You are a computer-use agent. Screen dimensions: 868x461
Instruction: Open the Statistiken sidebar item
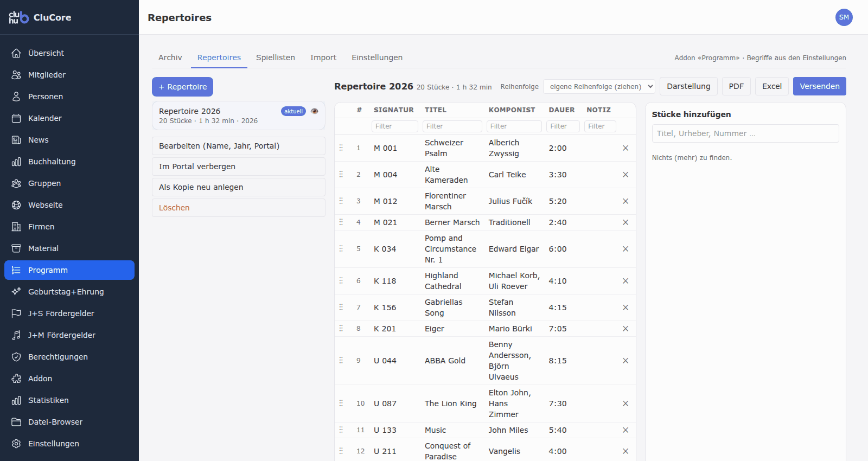[69, 400]
